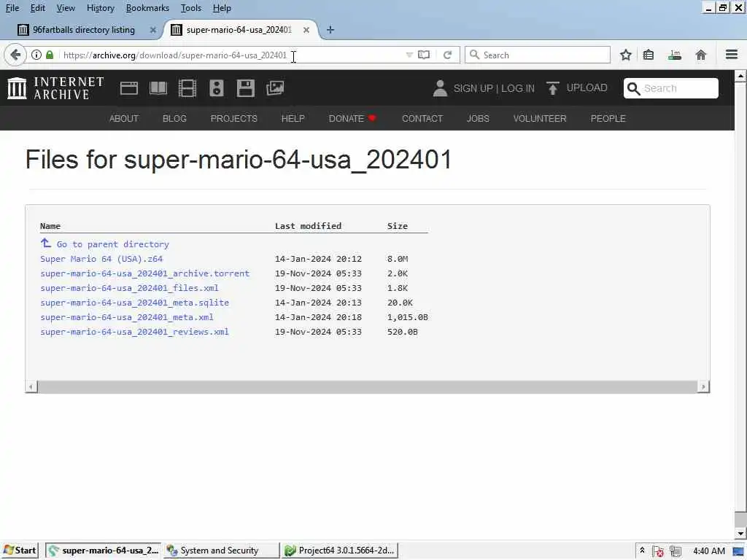Click the URL address bar text
This screenshot has width=747, height=560.
click(x=175, y=55)
